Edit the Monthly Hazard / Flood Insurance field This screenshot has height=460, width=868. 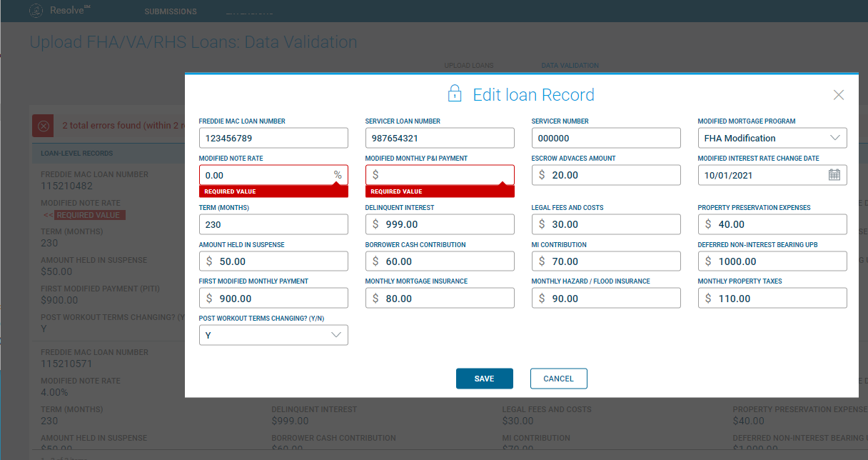coord(606,299)
